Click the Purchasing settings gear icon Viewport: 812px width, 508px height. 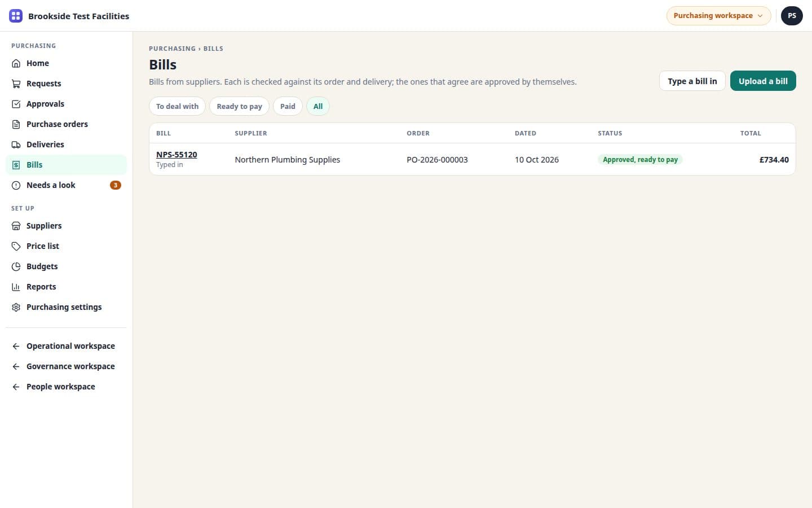click(16, 307)
